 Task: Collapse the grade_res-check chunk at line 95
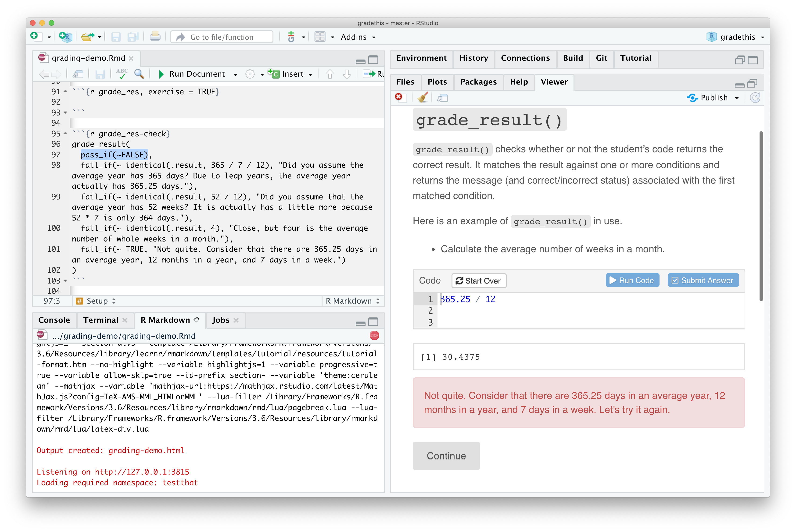[x=65, y=134]
